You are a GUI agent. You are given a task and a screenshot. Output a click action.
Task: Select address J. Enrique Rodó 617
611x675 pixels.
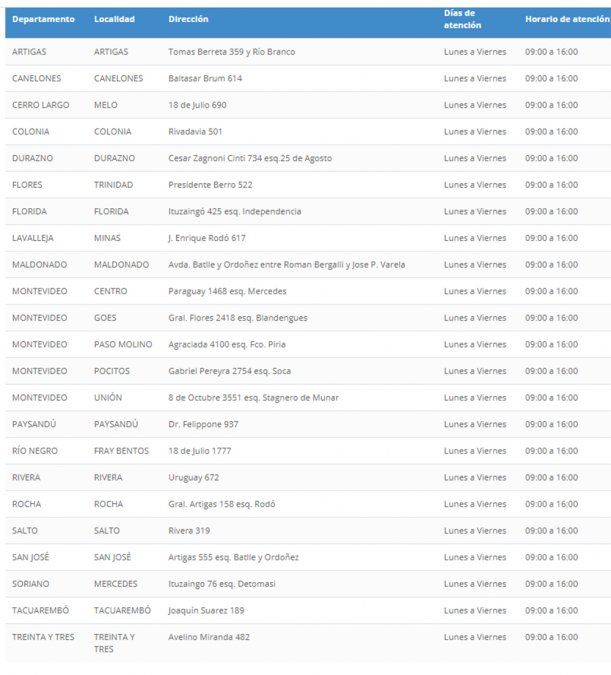tap(207, 238)
